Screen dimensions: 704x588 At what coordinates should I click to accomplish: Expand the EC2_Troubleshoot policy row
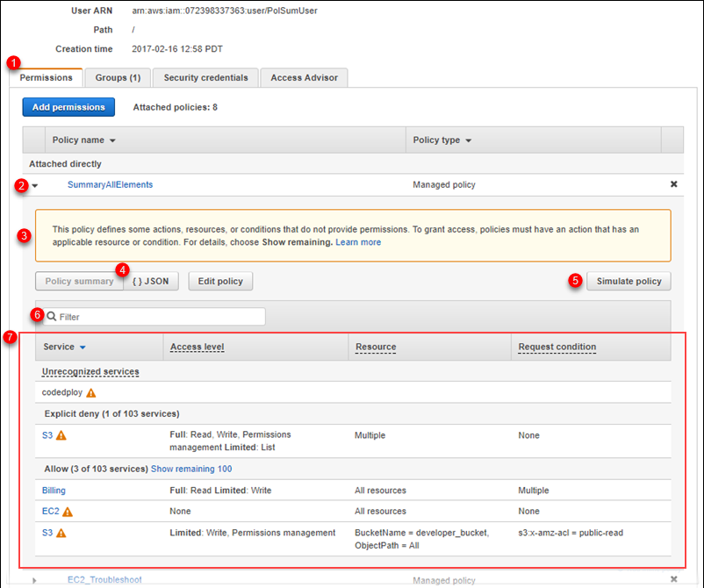34,580
